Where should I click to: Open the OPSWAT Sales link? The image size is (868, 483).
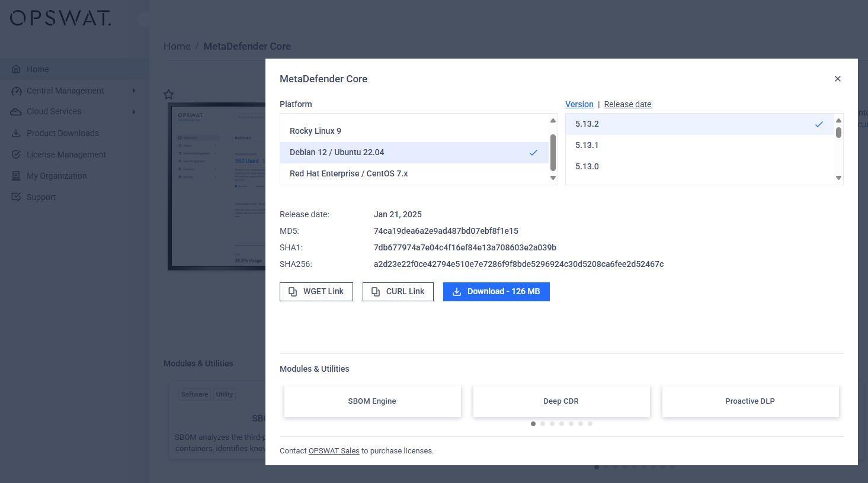(334, 451)
